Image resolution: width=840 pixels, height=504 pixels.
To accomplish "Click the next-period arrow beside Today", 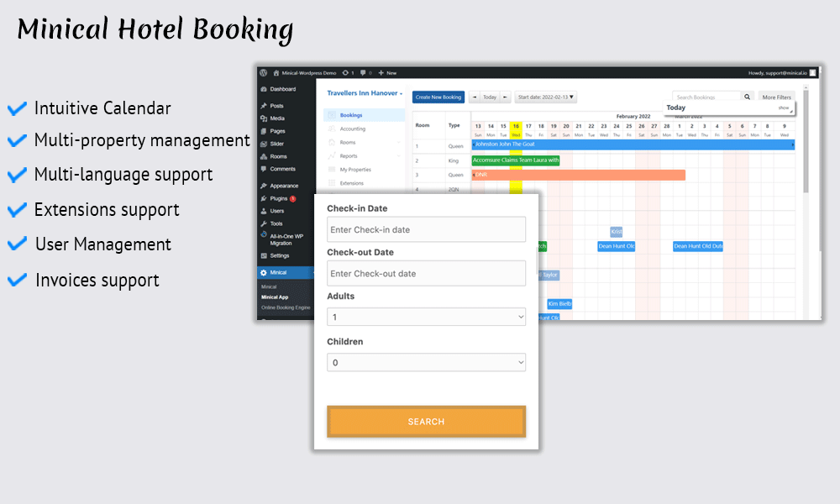I will (505, 97).
